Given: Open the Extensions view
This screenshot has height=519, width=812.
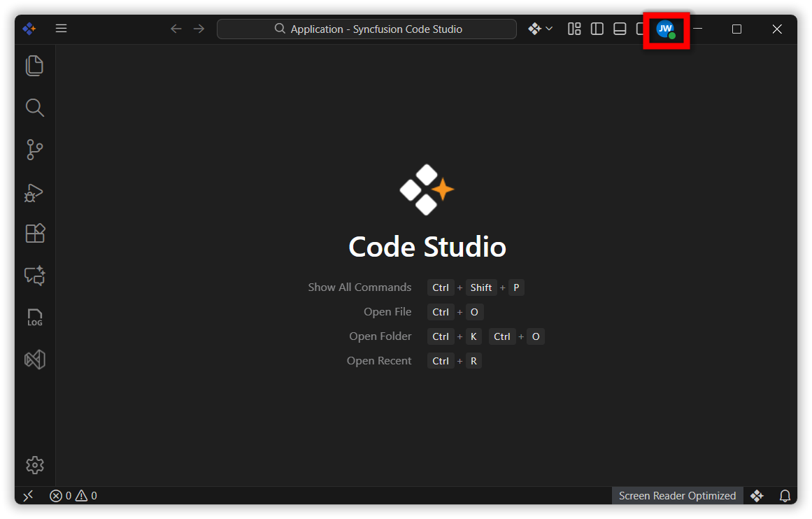Looking at the screenshot, I should click(x=34, y=233).
